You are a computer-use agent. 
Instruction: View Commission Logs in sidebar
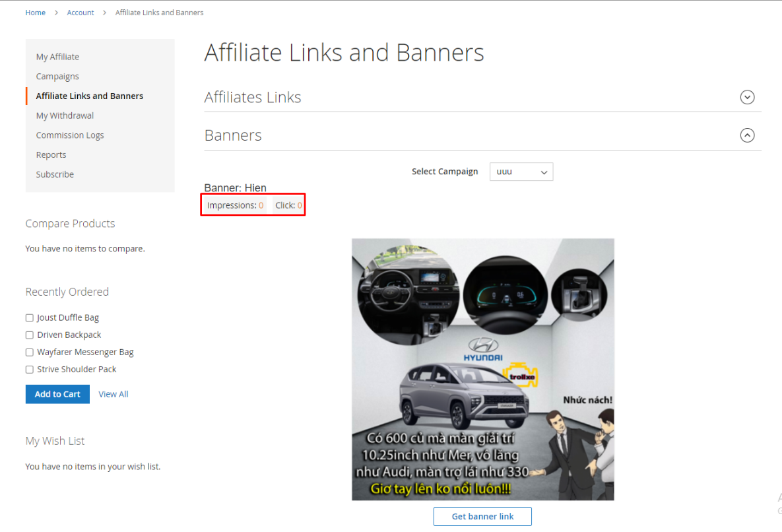pyautogui.click(x=70, y=135)
